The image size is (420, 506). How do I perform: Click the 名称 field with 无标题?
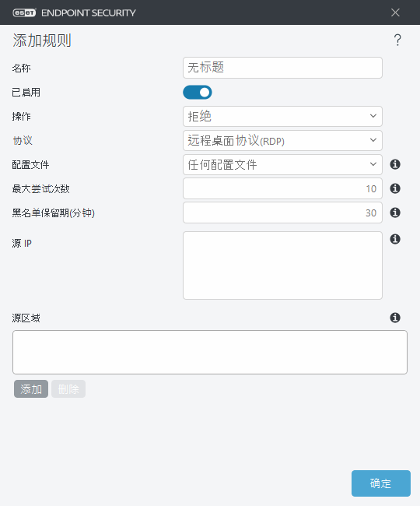tap(282, 68)
